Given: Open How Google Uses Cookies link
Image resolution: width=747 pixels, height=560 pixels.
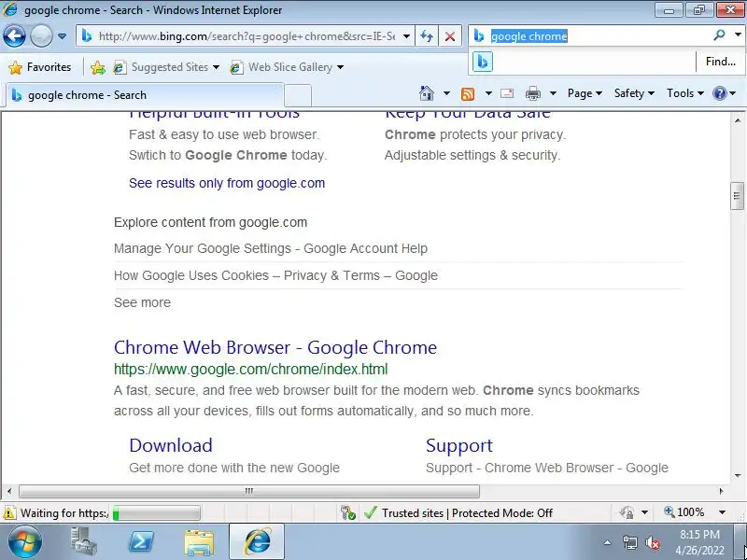Looking at the screenshot, I should point(275,275).
